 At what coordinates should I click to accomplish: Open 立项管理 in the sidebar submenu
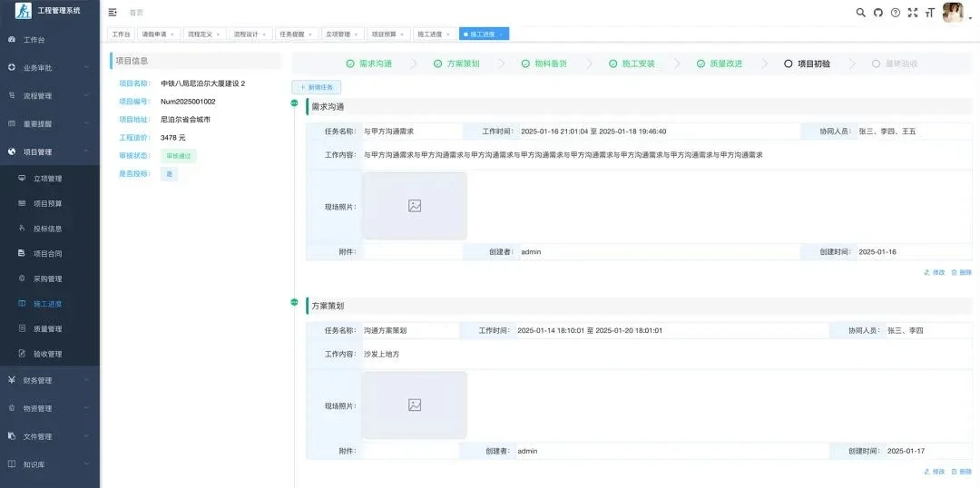[x=49, y=179]
